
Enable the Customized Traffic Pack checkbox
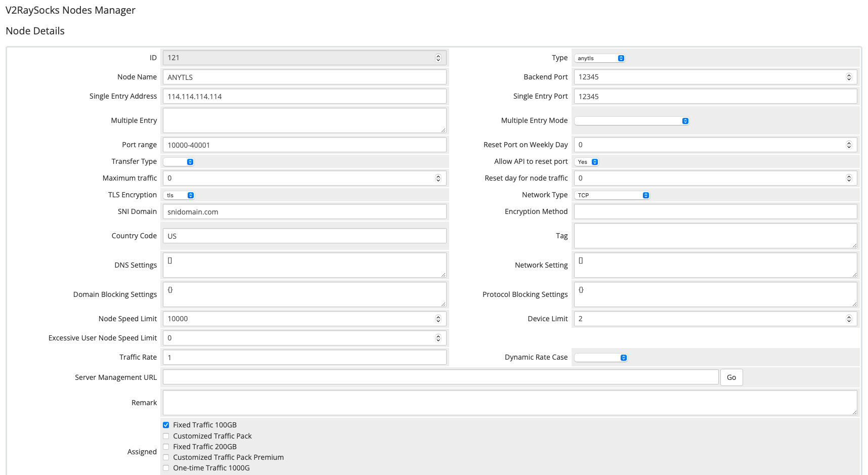pos(166,436)
